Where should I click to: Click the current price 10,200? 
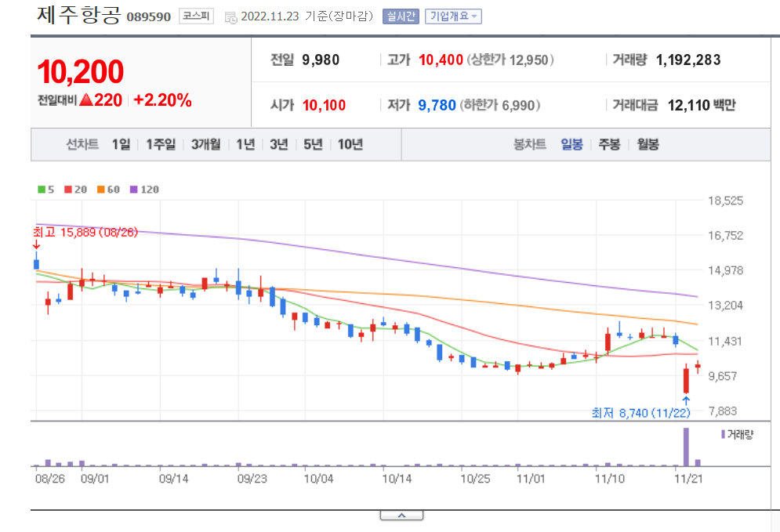click(80, 71)
